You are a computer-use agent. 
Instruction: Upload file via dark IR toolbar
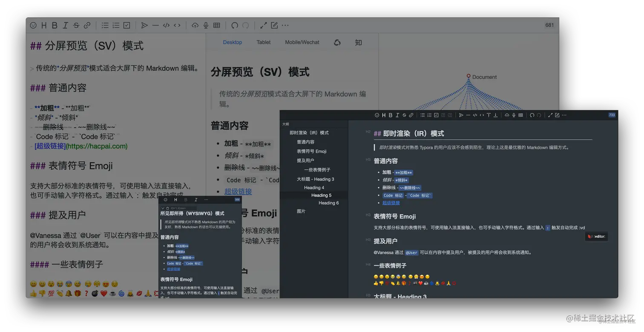[507, 115]
